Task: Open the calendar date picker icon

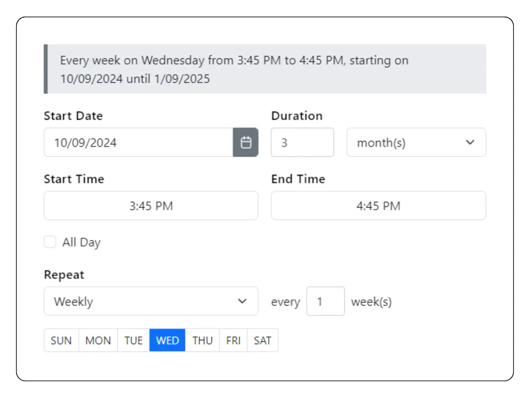Action: point(245,142)
